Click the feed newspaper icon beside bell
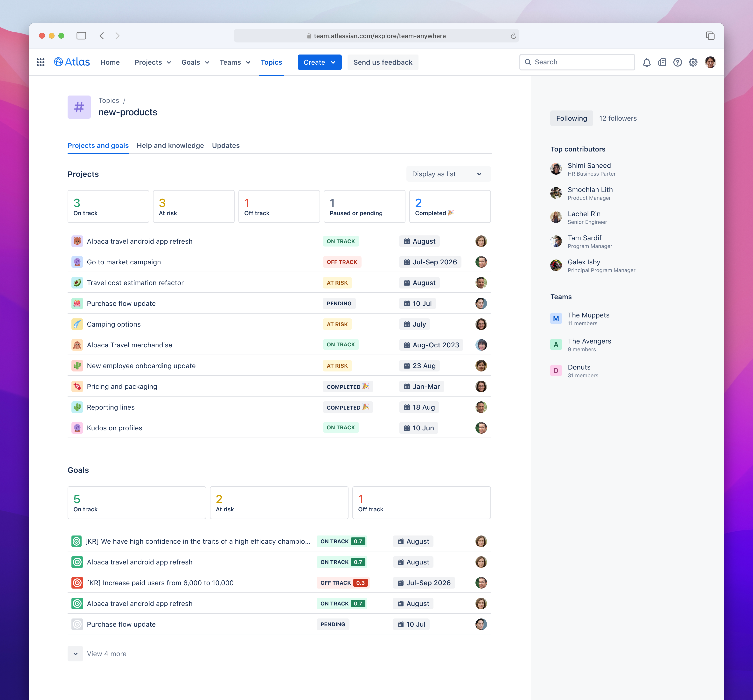 (x=662, y=62)
